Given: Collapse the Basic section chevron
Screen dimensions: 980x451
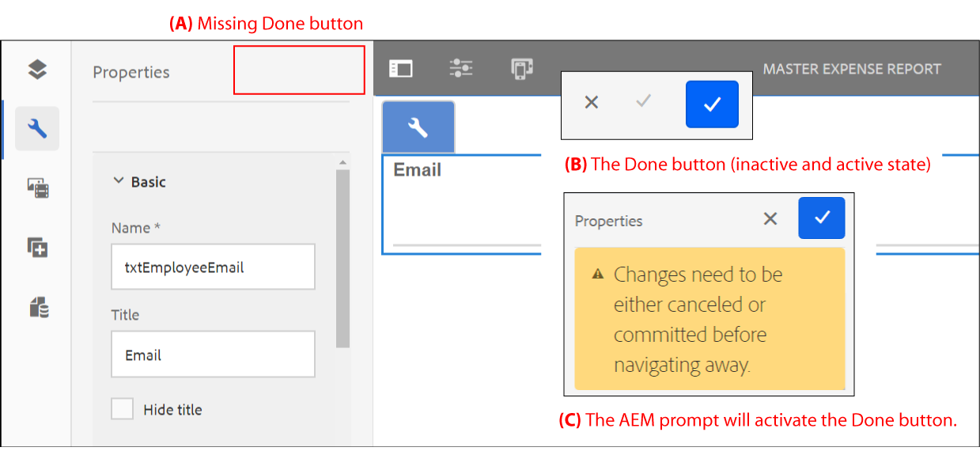Looking at the screenshot, I should (x=119, y=181).
